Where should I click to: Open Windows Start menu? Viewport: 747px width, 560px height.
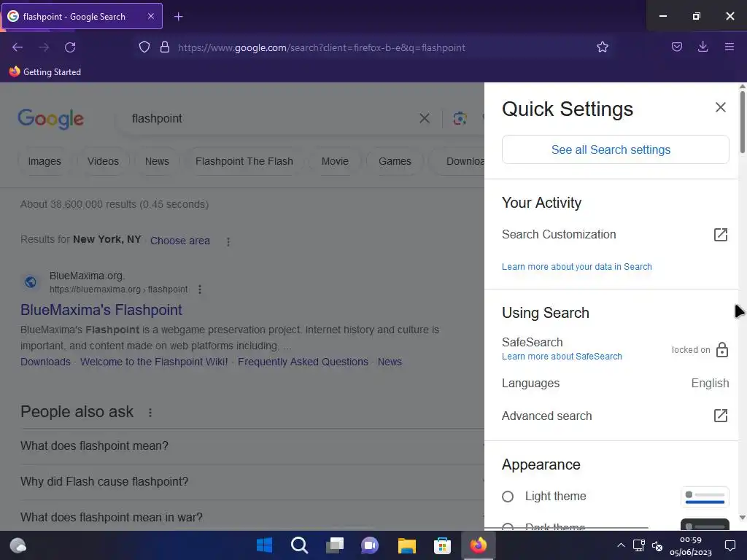pyautogui.click(x=264, y=545)
